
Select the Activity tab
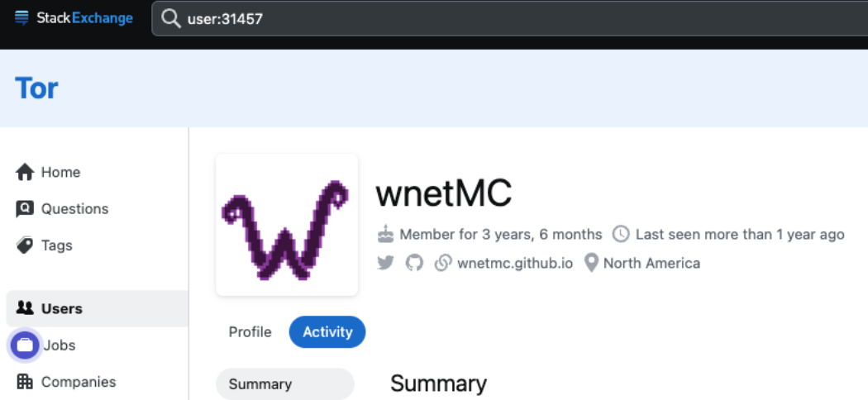click(327, 332)
